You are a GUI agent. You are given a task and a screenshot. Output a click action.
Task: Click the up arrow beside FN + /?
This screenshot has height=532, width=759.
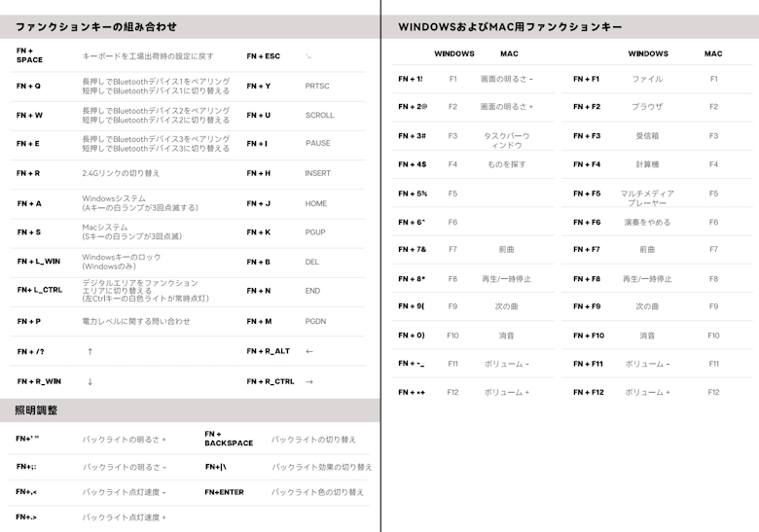[x=90, y=351]
